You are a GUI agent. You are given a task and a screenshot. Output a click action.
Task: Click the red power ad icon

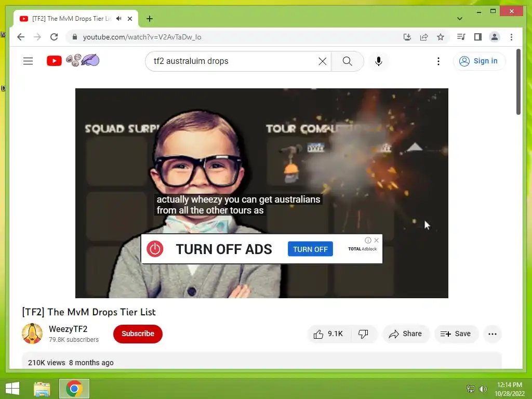[155, 249]
